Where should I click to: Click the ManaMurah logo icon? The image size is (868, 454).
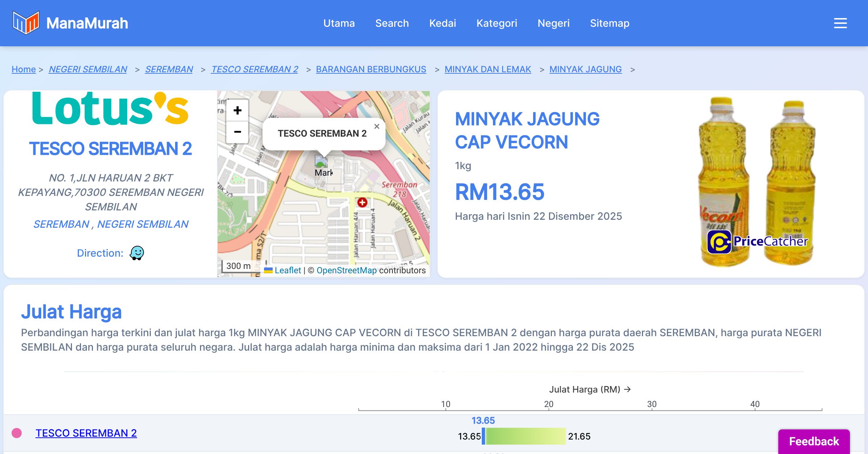(26, 23)
